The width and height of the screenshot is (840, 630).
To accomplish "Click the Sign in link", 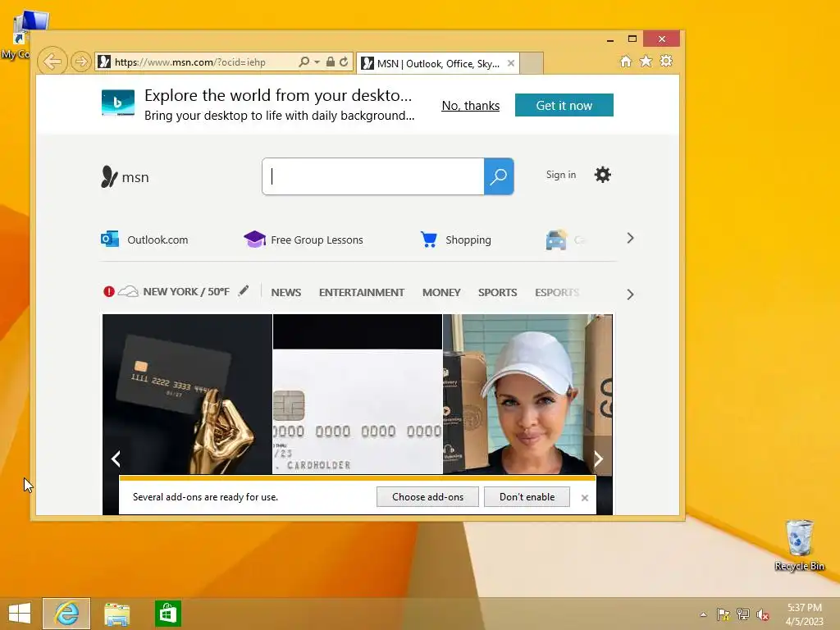I will (x=561, y=175).
